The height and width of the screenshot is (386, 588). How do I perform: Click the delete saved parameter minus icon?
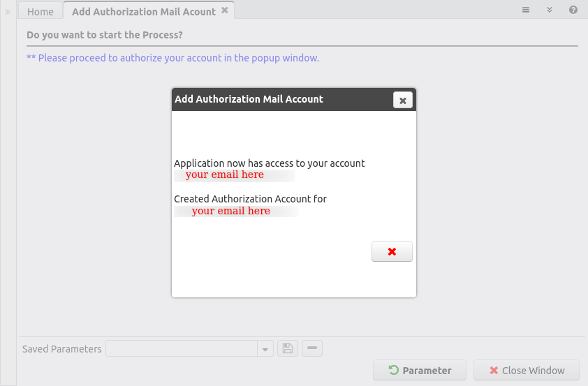[312, 348]
